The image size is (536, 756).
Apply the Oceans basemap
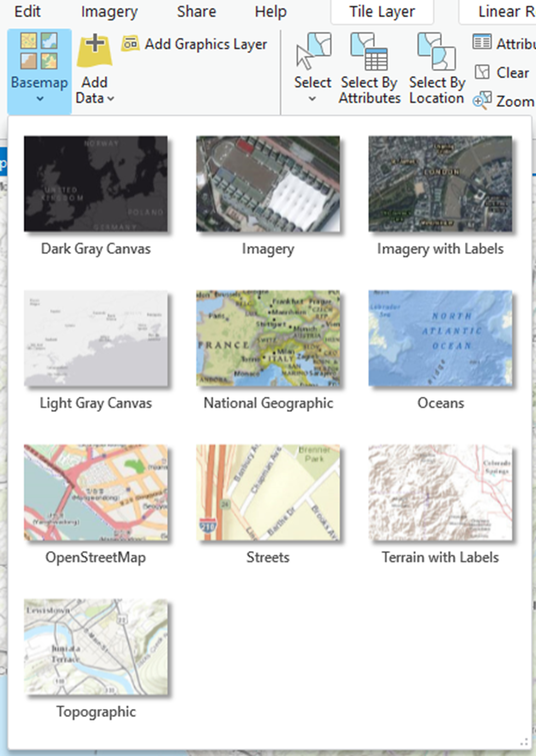click(441, 338)
